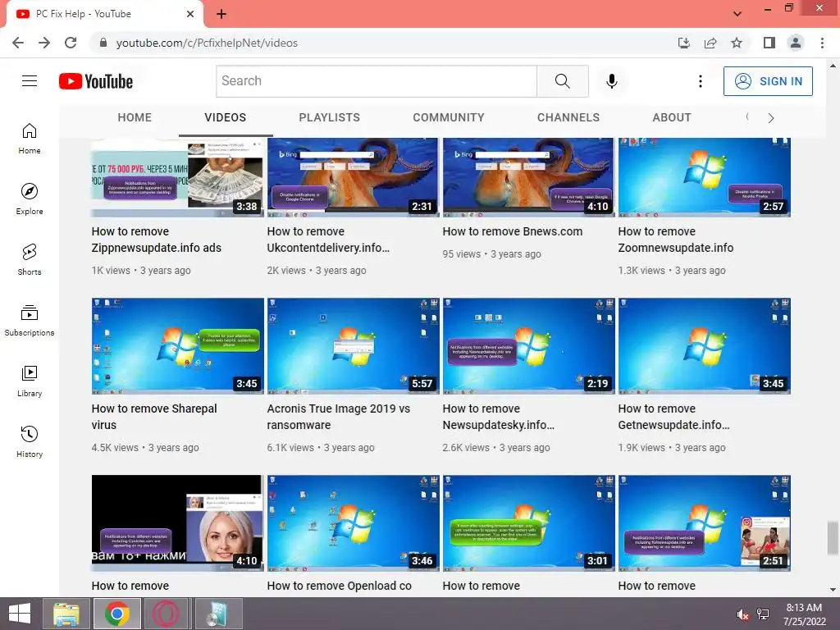Open network tray icon
This screenshot has height=630, width=840.
pos(763,614)
